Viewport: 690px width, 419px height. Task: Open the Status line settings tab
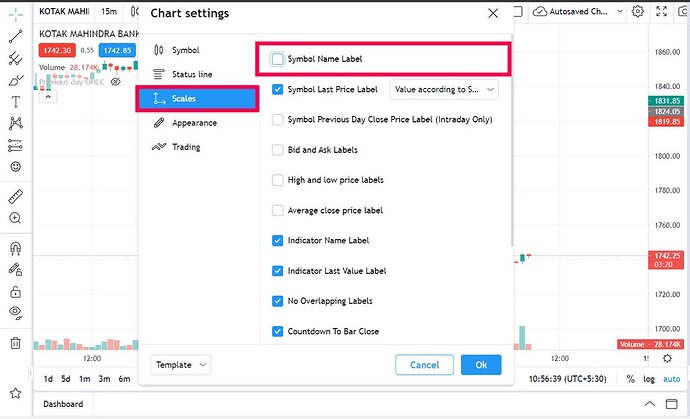[192, 74]
